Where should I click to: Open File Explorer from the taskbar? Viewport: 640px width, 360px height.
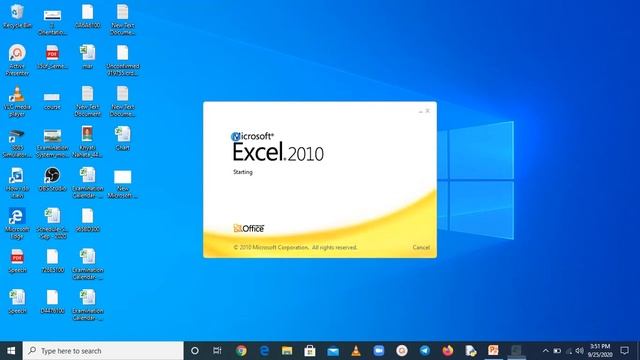click(287, 351)
